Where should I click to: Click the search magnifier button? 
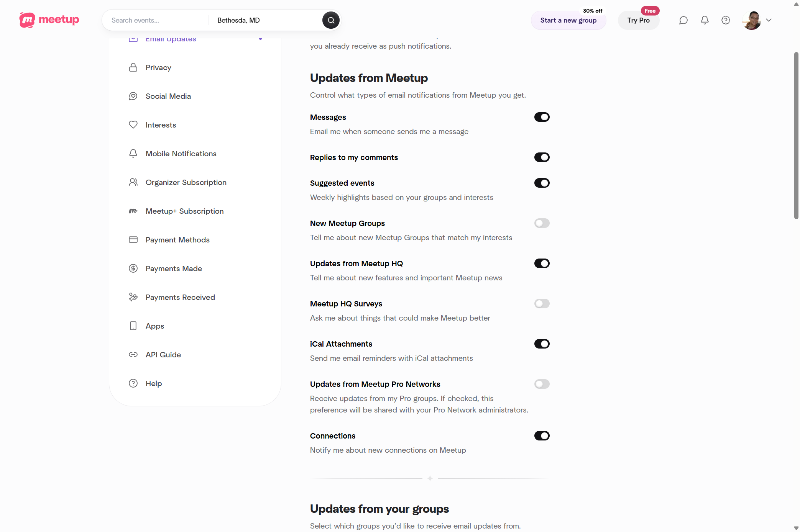click(x=331, y=20)
